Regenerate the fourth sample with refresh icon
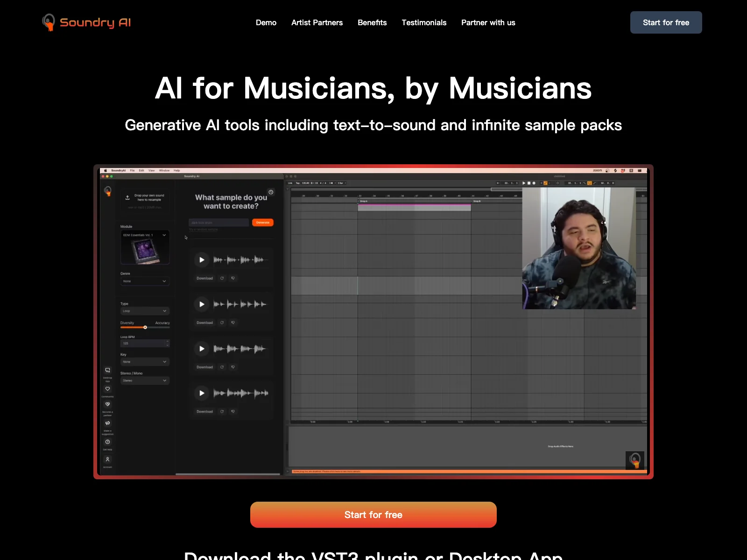Screen dimensions: 747x560 pyautogui.click(x=222, y=412)
